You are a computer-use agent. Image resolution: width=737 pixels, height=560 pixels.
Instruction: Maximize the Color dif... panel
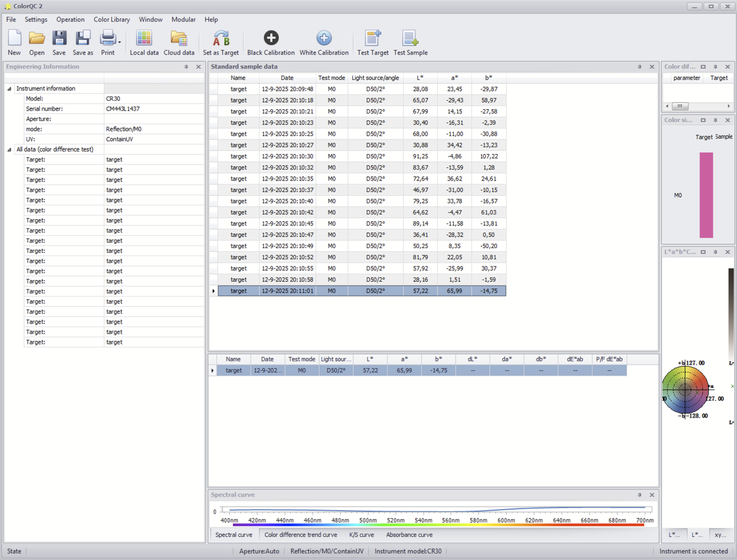[703, 67]
